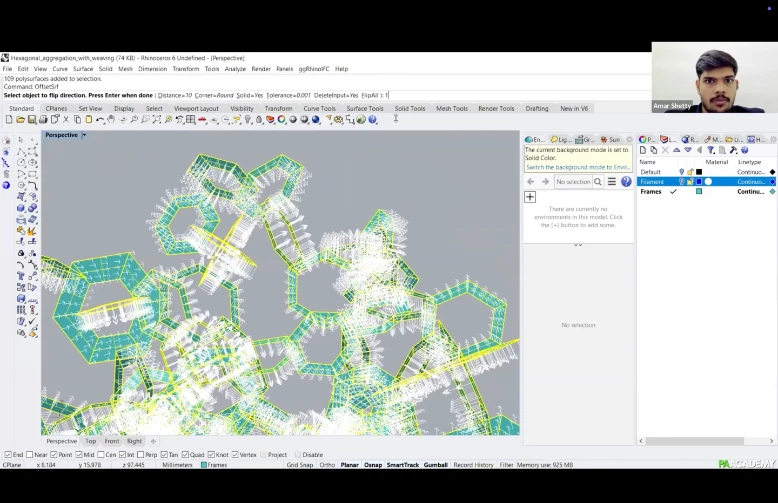Open the Perspective viewport dropdown arrow

(84, 135)
